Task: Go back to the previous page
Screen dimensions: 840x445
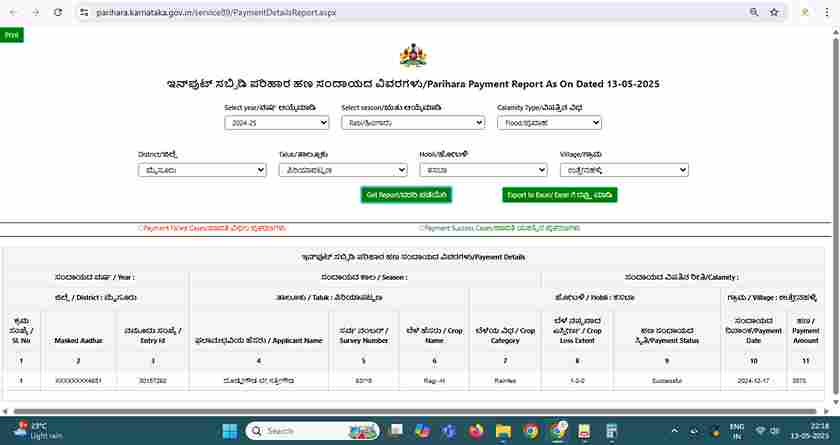Action: point(13,12)
